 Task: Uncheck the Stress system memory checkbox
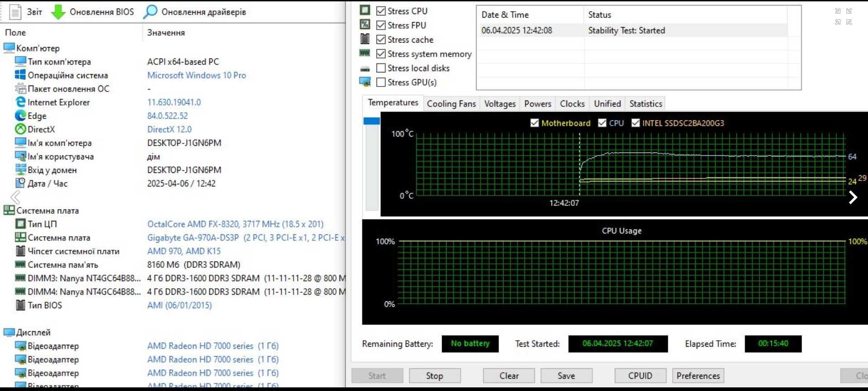[x=381, y=54]
